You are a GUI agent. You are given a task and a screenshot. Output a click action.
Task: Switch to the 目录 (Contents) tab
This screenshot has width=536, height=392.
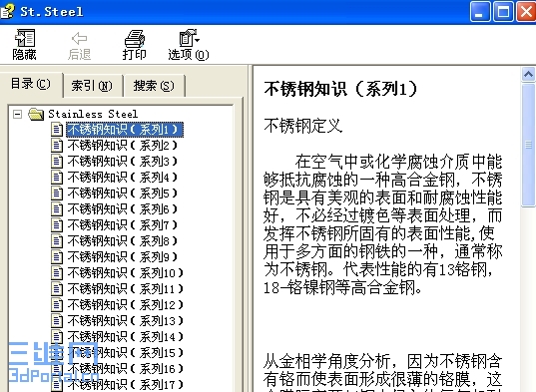point(31,84)
